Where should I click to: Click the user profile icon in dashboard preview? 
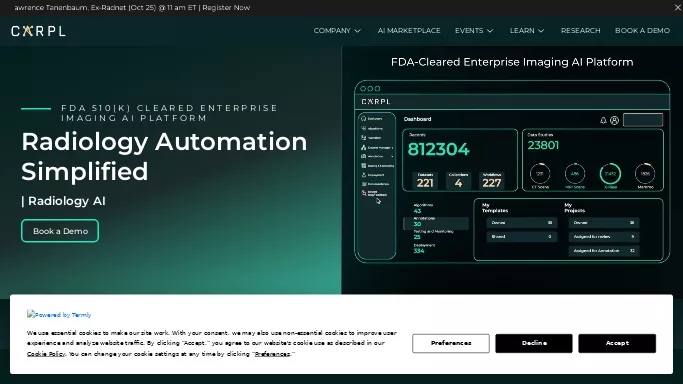[614, 120]
